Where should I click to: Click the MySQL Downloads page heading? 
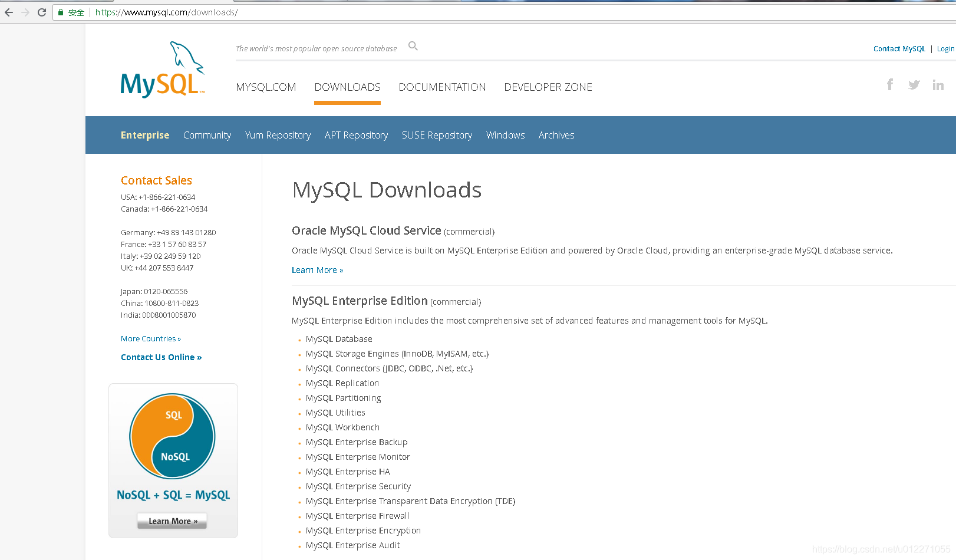tap(387, 190)
